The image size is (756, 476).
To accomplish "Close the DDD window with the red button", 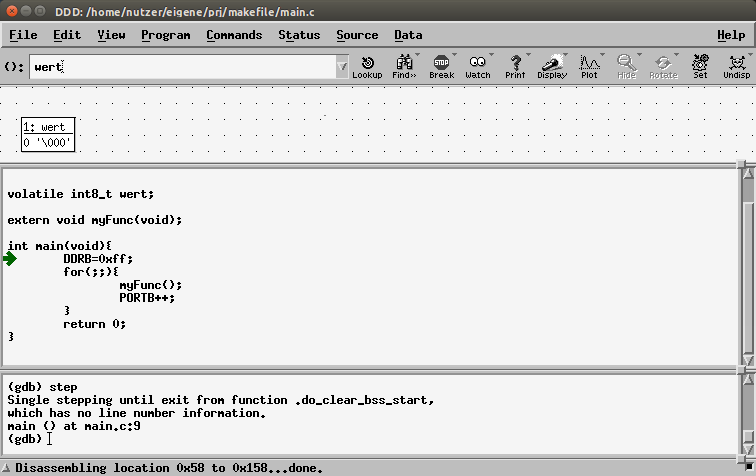I will [x=12, y=11].
